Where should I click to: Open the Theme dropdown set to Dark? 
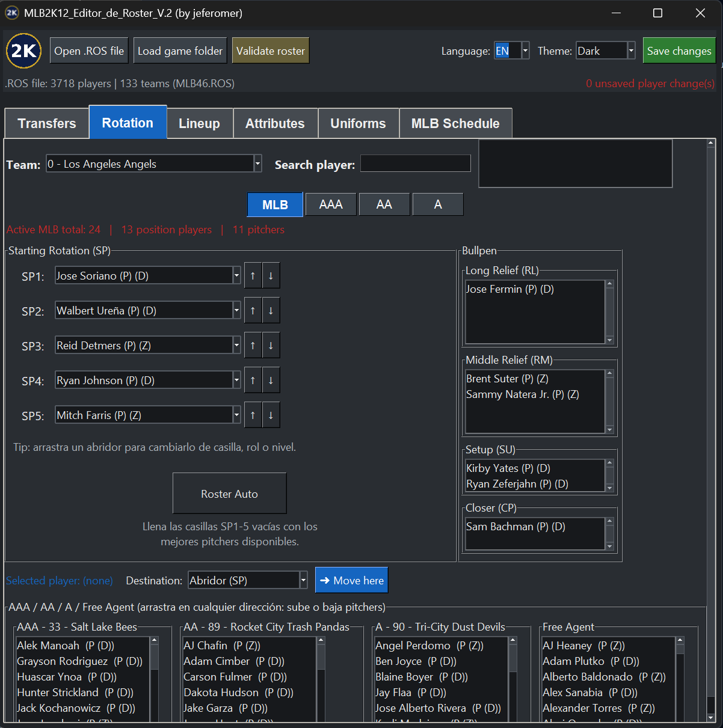click(x=606, y=51)
